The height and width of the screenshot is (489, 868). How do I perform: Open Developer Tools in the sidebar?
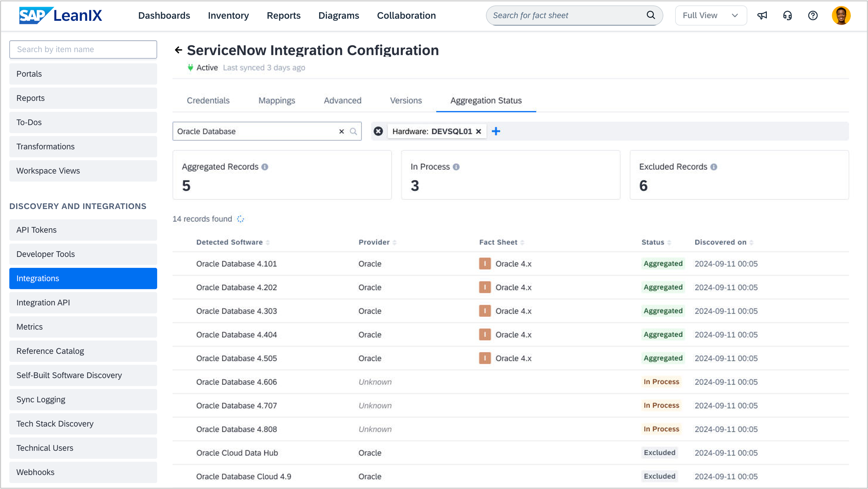point(83,254)
